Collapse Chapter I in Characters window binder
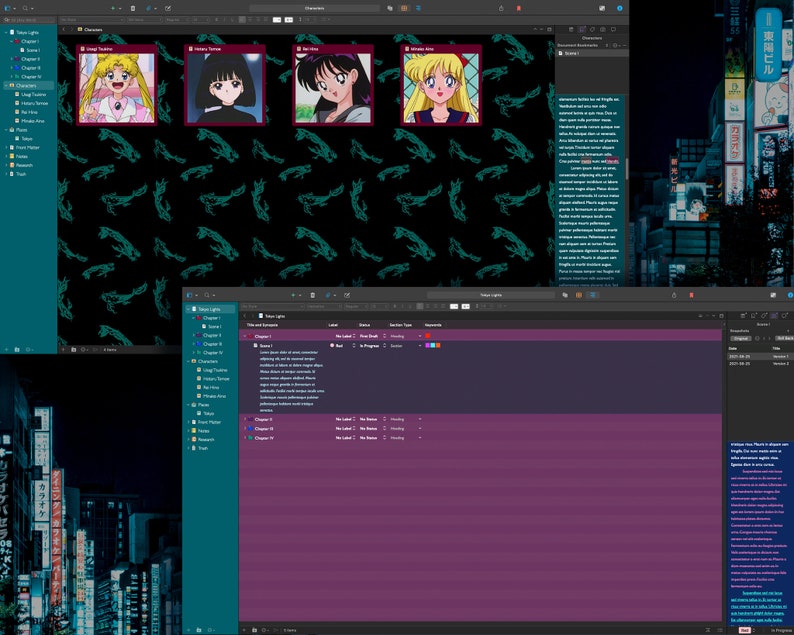Viewport: 794px width, 635px height. click(x=11, y=41)
